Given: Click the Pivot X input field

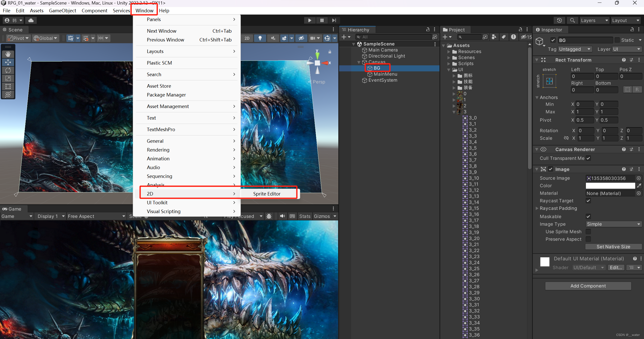Looking at the screenshot, I should click(x=585, y=120).
